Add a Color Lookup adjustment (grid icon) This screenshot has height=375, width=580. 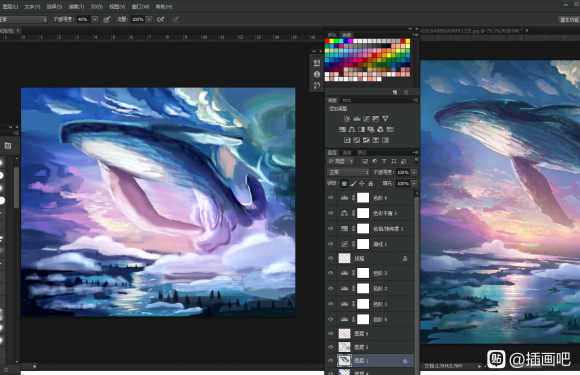coord(390,129)
